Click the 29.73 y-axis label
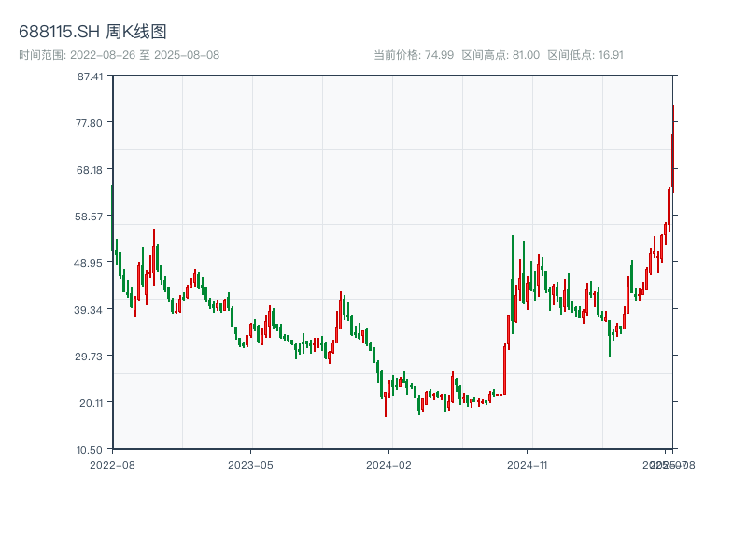The width and height of the screenshot is (747, 560). [x=90, y=356]
